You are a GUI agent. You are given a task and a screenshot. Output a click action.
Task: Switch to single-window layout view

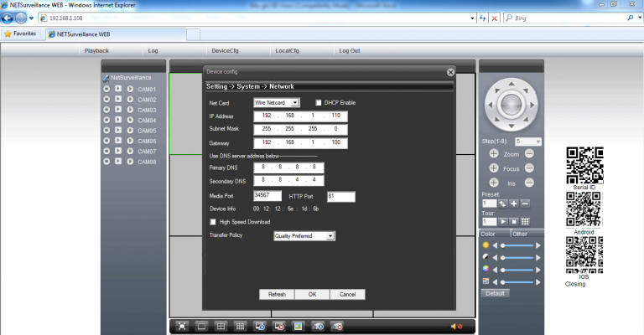tap(201, 325)
